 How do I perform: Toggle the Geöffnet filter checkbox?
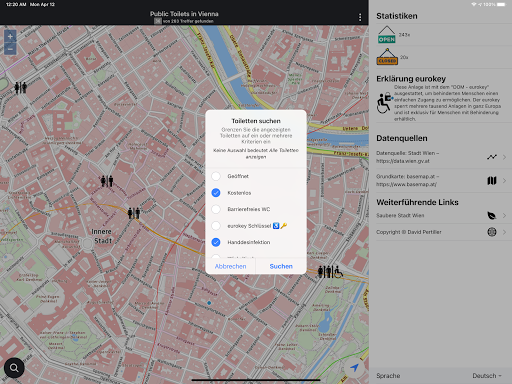tap(216, 176)
